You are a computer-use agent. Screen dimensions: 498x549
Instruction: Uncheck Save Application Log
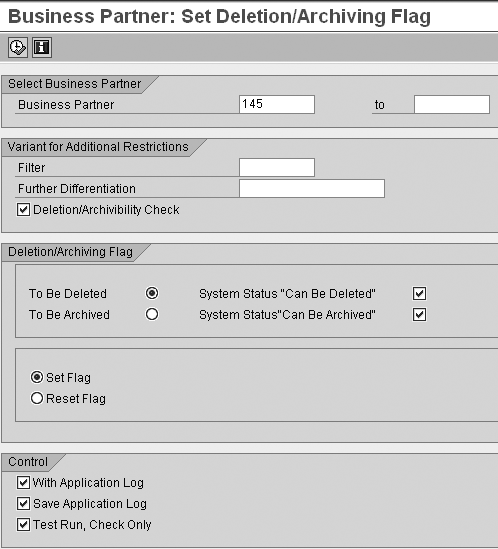pyautogui.click(x=23, y=503)
